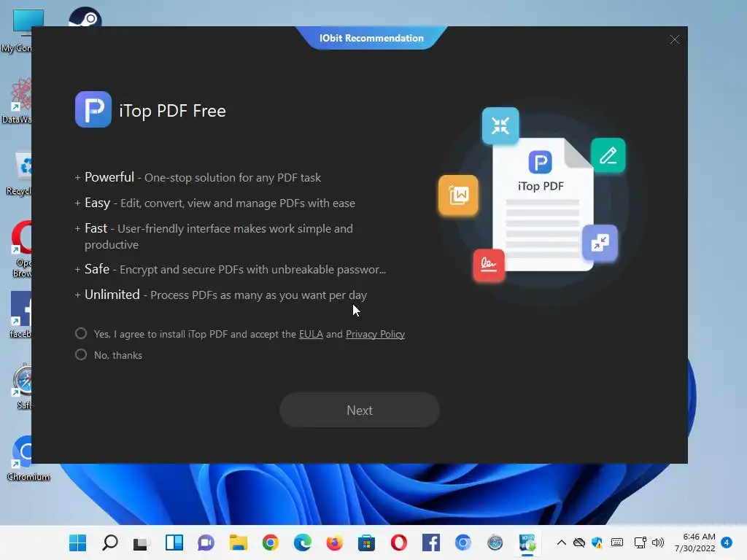Screen dimensions: 747x560
Task: Launch Microsoft Edge from the taskbar
Action: click(x=302, y=542)
